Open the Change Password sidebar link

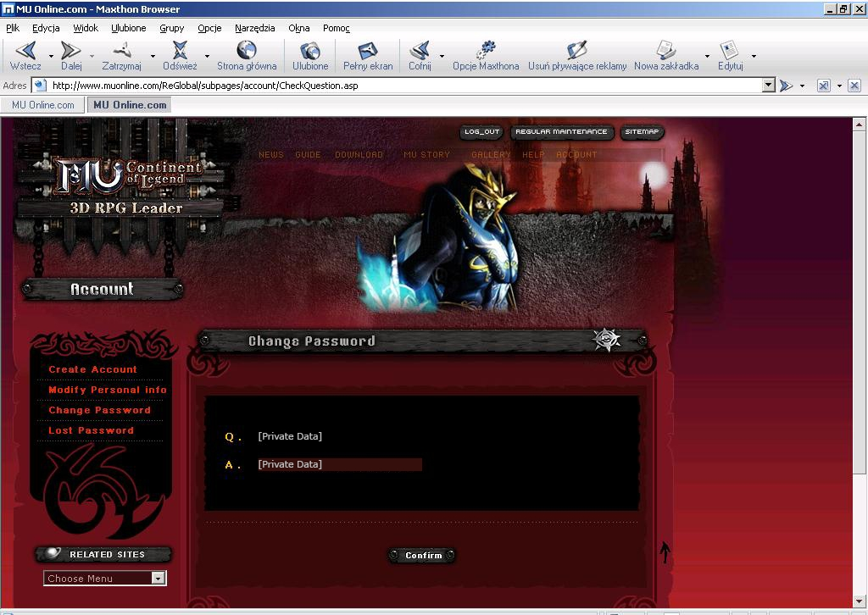100,410
